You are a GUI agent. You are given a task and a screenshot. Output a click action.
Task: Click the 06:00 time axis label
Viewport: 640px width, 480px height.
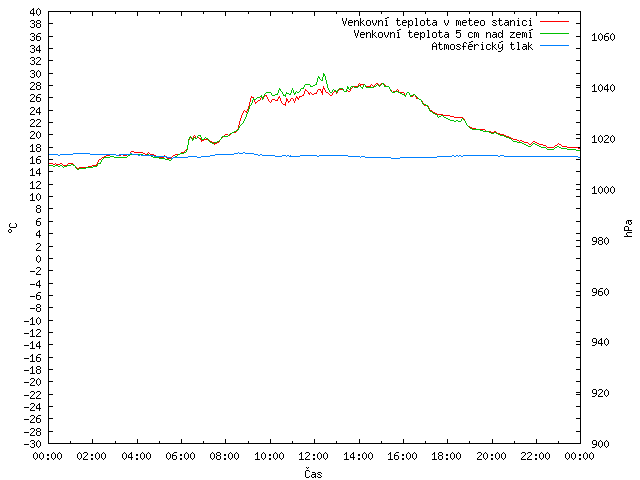tap(180, 456)
